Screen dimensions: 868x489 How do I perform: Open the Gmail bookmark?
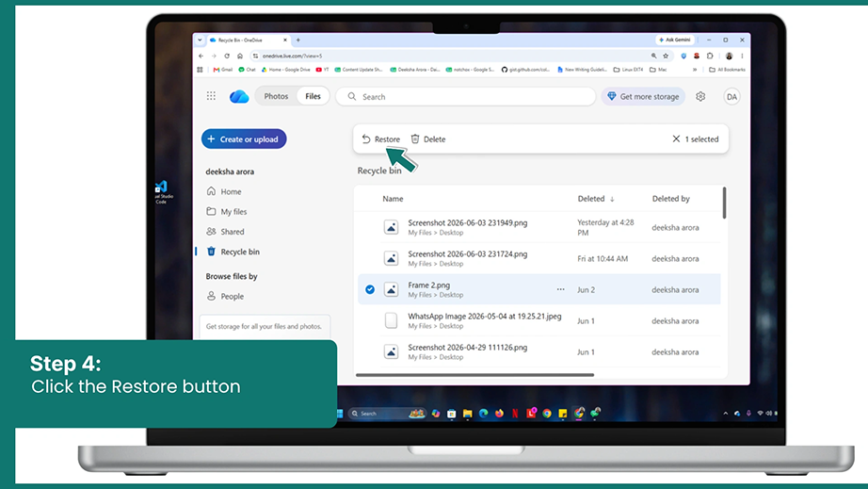pos(223,70)
